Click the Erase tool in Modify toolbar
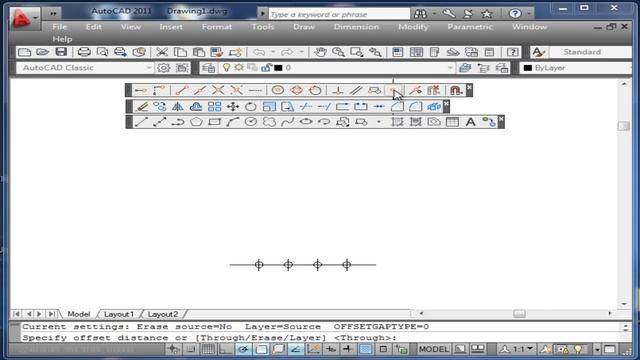This screenshot has width=640, height=360. tap(142, 107)
